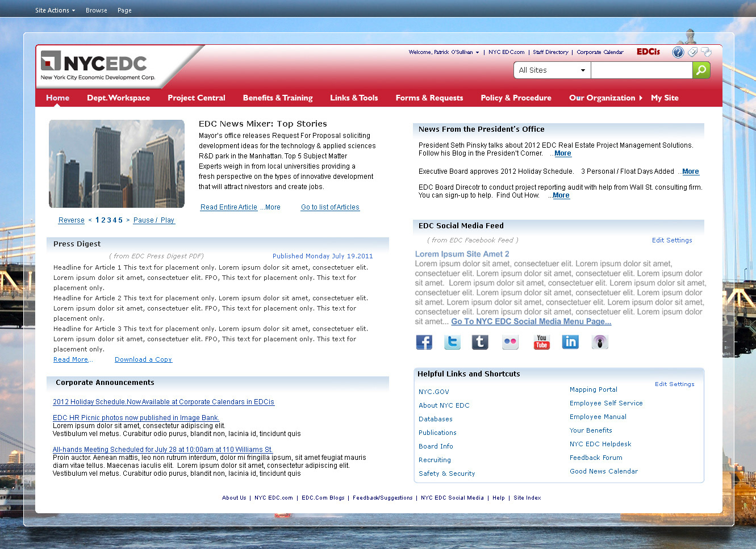Open the YouTube social media icon
Image resolution: width=756 pixels, height=549 pixels.
coord(542,342)
